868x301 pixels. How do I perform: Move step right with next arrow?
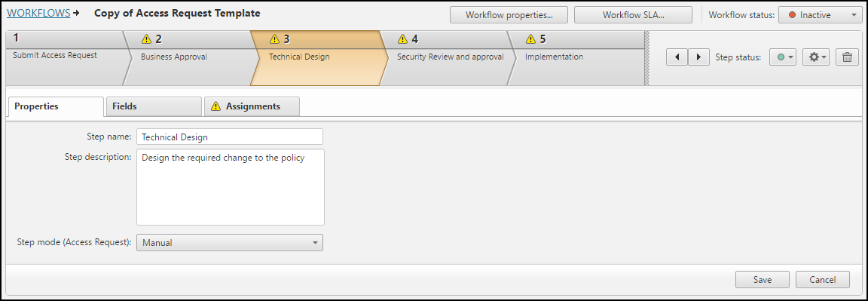698,57
